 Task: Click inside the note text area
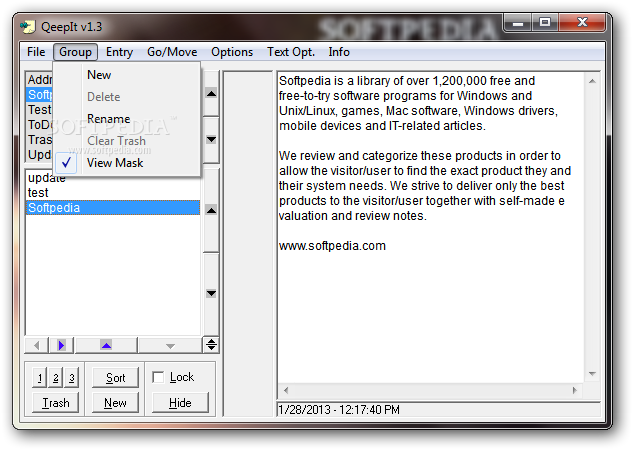(x=430, y=228)
